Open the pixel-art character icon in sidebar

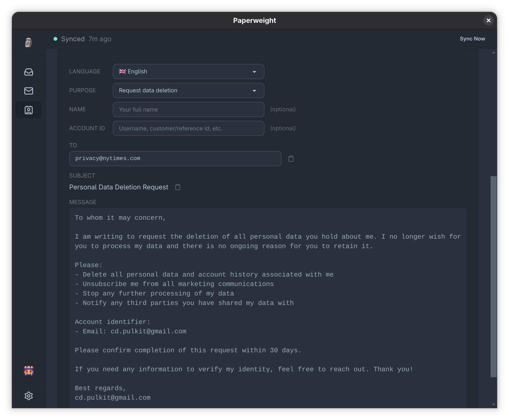coord(29,371)
